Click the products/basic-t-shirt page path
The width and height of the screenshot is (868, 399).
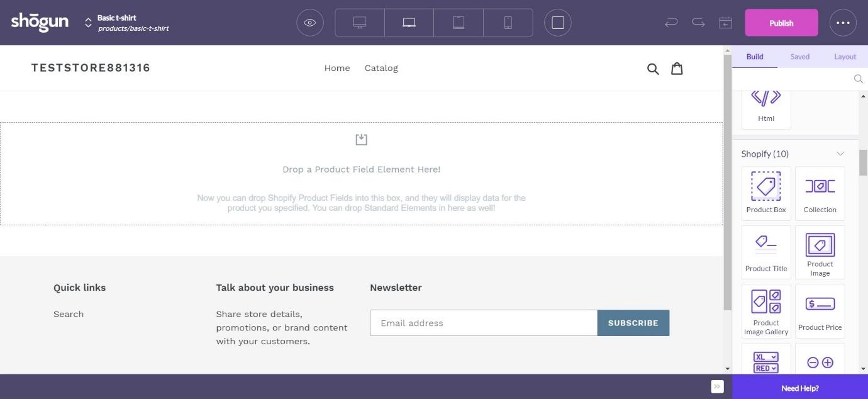pyautogui.click(x=133, y=28)
